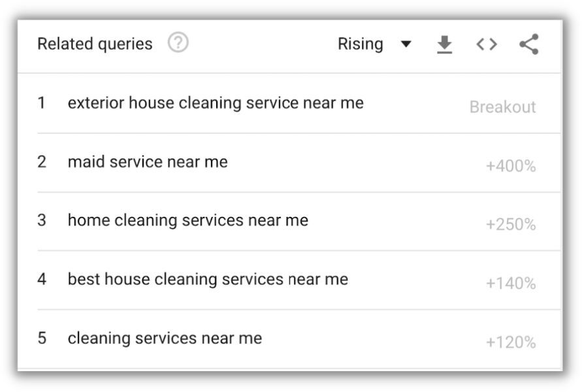Select the Rising sort label

tap(360, 44)
